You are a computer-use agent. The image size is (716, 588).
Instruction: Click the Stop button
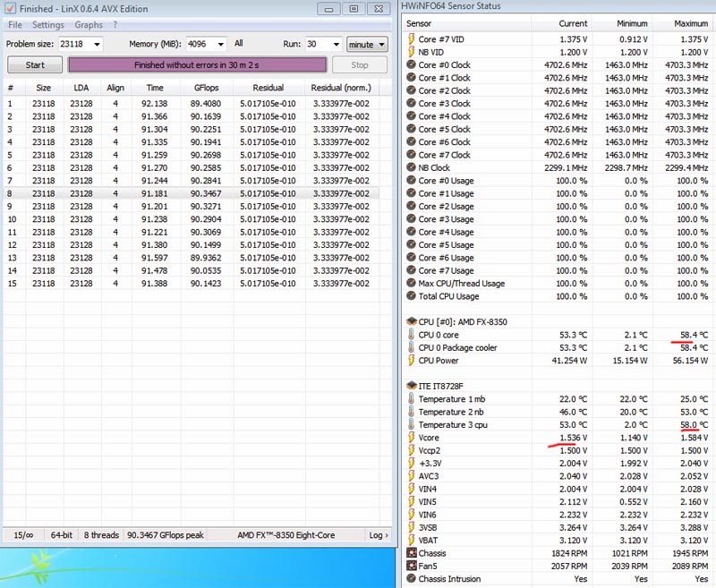360,64
